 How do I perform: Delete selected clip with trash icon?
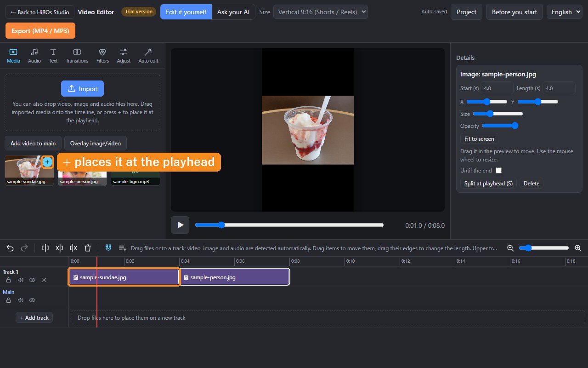(x=88, y=248)
